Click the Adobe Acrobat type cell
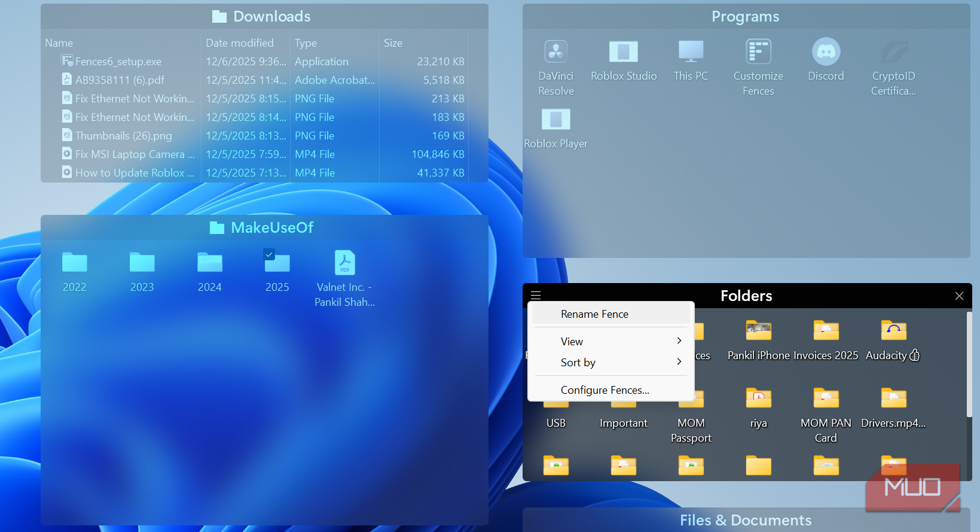The height and width of the screenshot is (532, 980). click(x=335, y=80)
